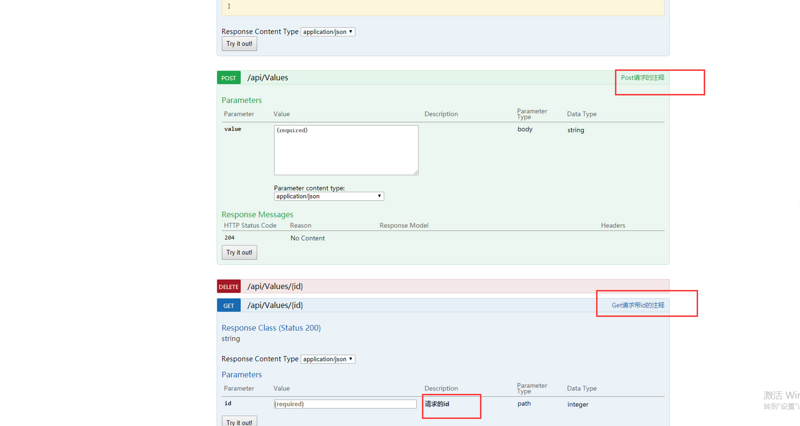Click the Post请求的注释 description link
Screen dimensions: 800x426
tap(642, 78)
